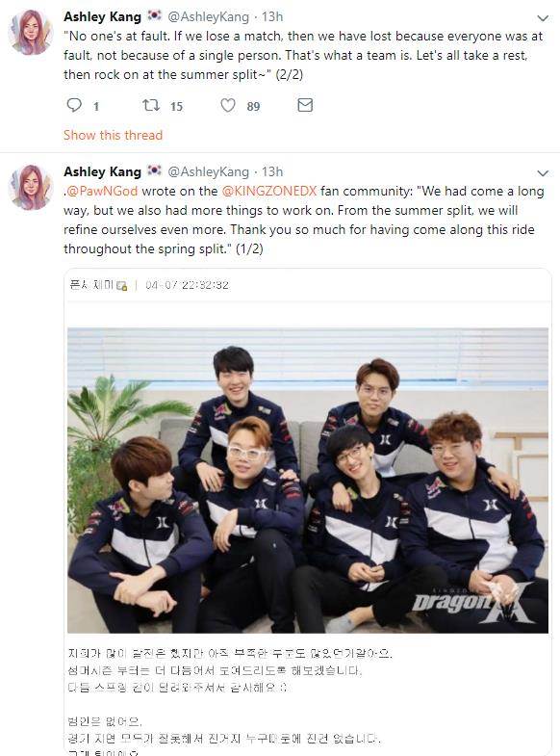Viewport: 560px width, 756px height.
Task: Open the Kingzone DragonX team photo
Action: [x=308, y=481]
